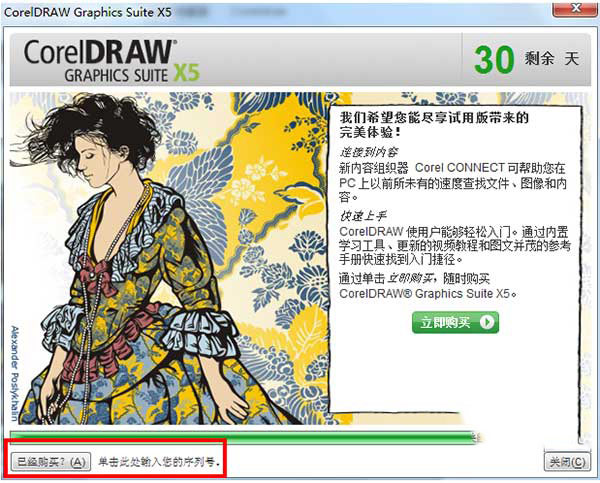600x483 pixels.
Task: Click the green 30 days-remaining number
Action: tap(494, 59)
